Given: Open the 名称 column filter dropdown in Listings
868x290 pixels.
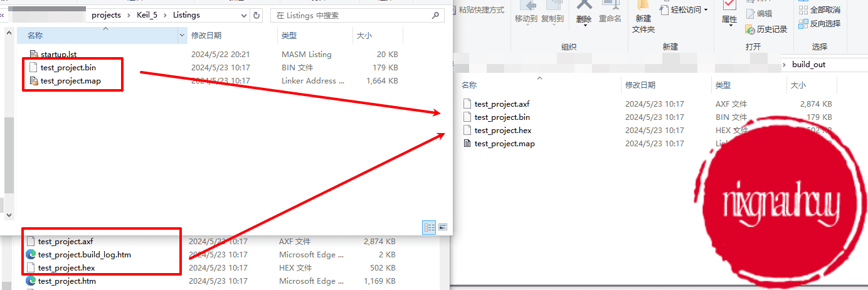Looking at the screenshot, I should click(x=183, y=36).
